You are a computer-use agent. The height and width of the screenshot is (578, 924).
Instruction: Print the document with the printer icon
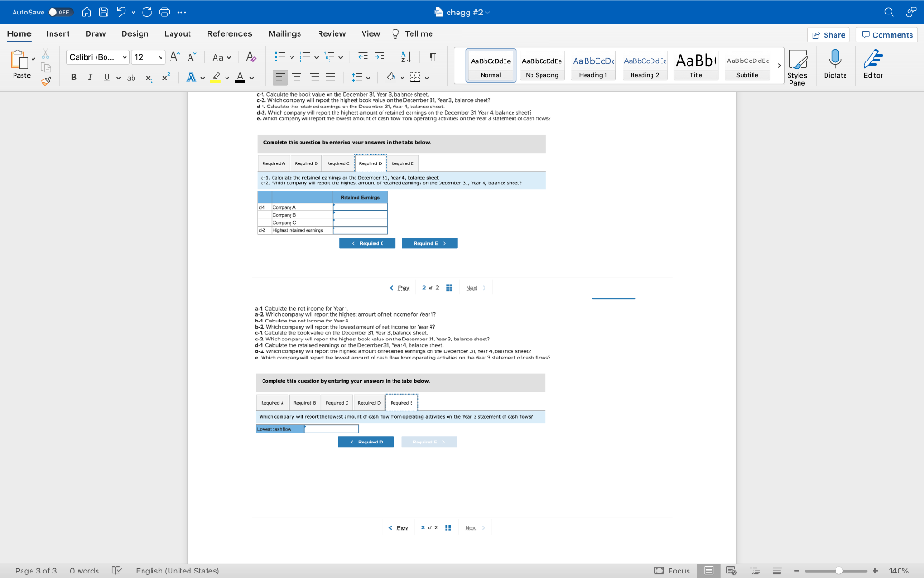(164, 12)
